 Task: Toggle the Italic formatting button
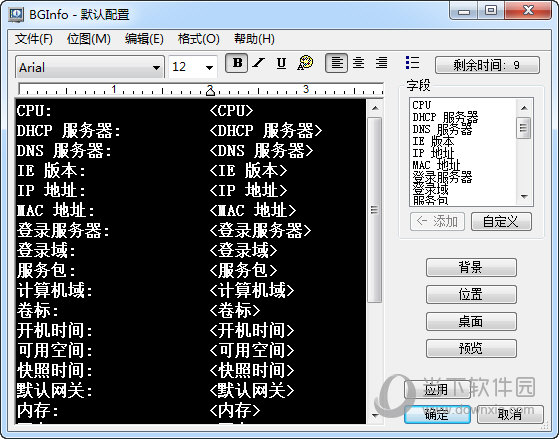point(258,63)
